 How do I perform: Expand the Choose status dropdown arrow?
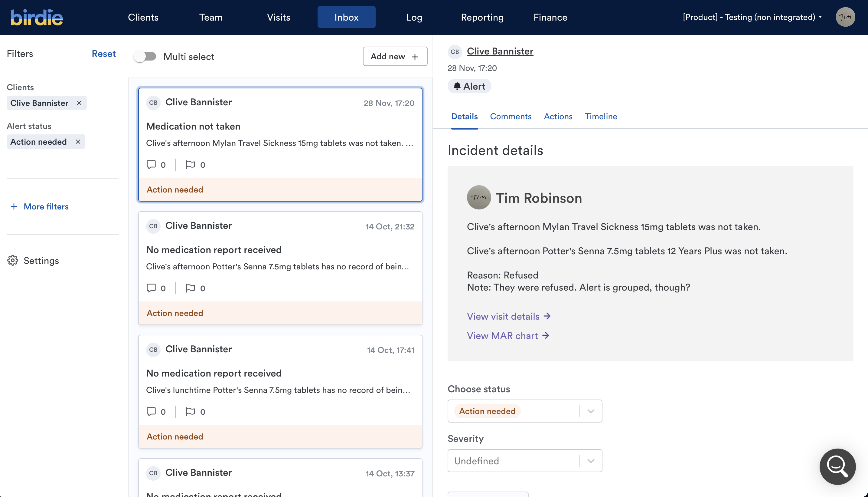[x=591, y=411]
